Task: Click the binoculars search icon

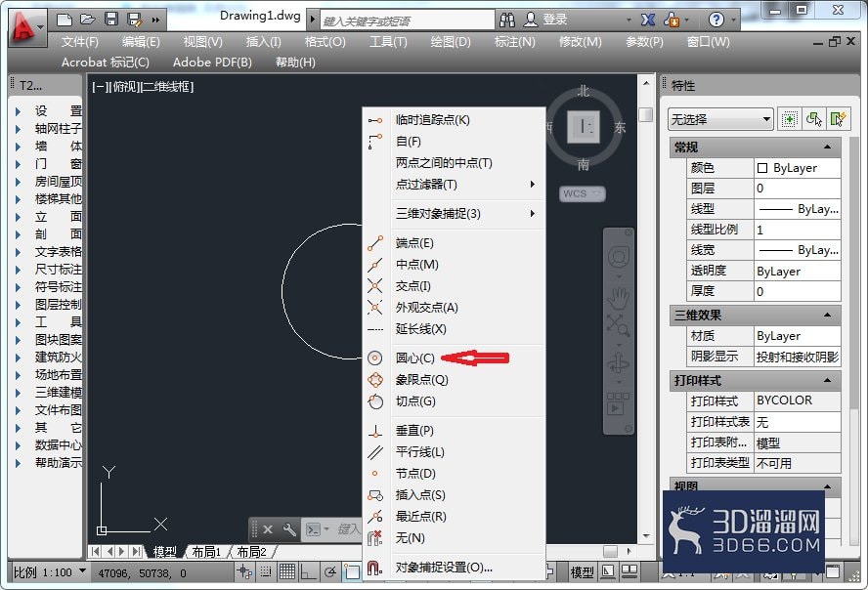Action: point(507,20)
